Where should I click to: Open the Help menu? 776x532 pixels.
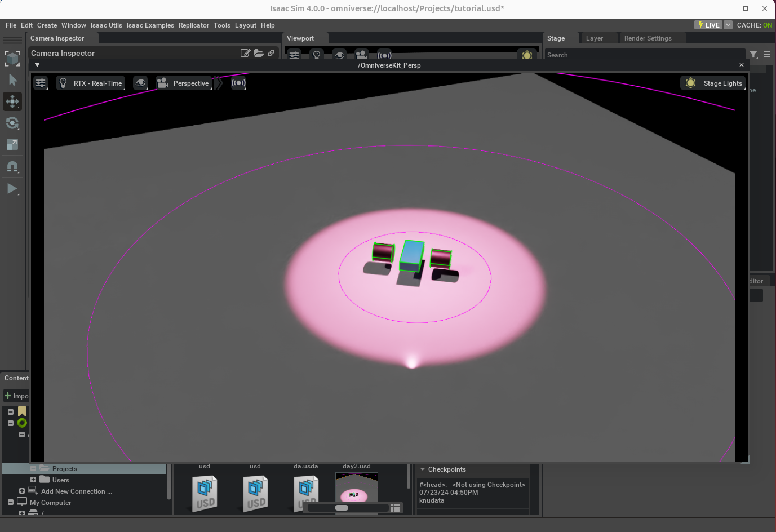[x=268, y=25]
